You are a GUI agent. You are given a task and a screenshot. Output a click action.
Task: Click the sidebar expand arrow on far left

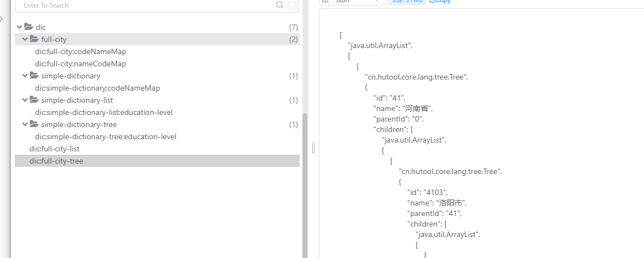pyautogui.click(x=2, y=19)
